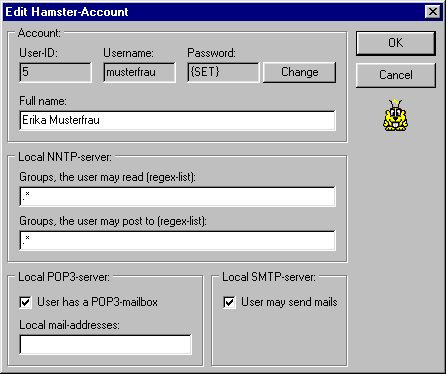446x374 pixels.
Task: Click the 'Password:' label
Action: tap(211, 53)
